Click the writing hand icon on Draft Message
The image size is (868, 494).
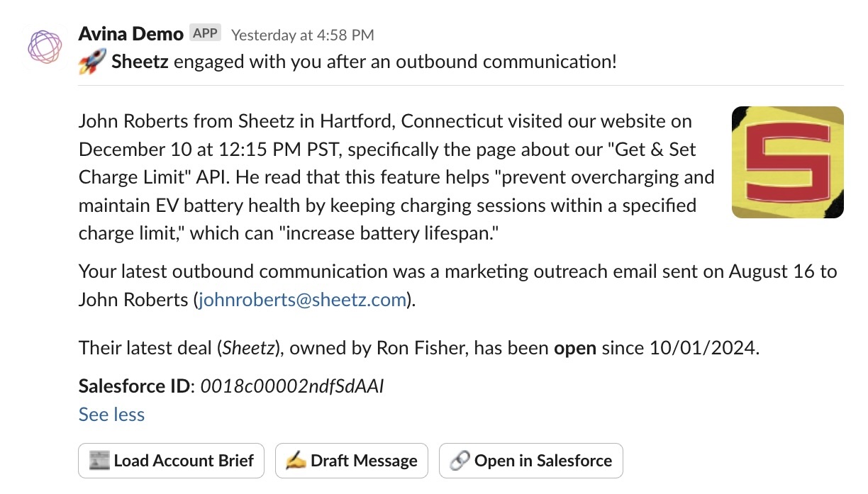pyautogui.click(x=295, y=461)
